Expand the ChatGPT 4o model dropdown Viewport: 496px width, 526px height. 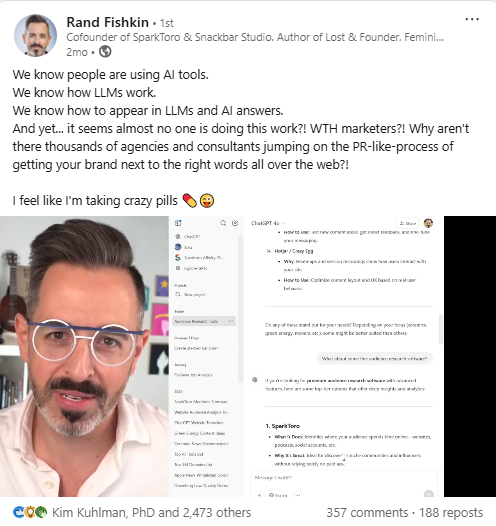tap(268, 223)
